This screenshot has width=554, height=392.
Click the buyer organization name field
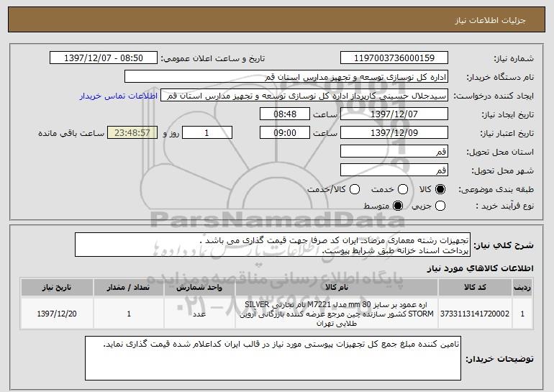click(x=286, y=77)
